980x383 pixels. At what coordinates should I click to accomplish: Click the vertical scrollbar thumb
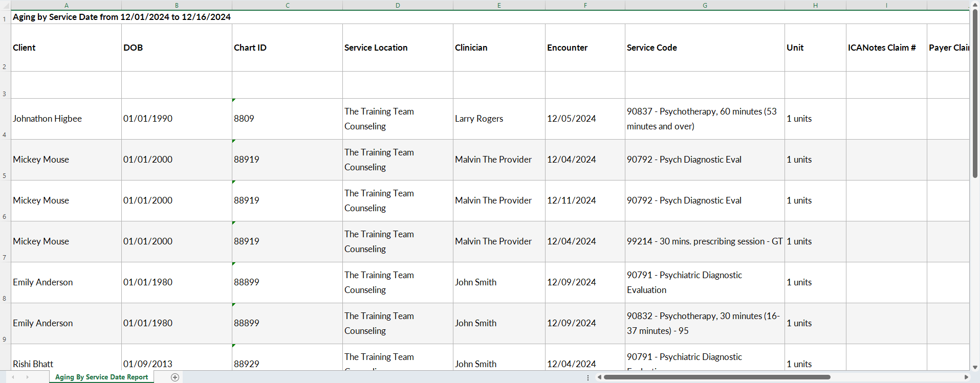975,92
